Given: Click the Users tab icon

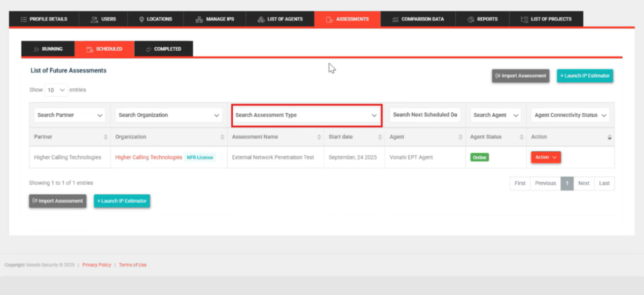Looking at the screenshot, I should pyautogui.click(x=94, y=19).
